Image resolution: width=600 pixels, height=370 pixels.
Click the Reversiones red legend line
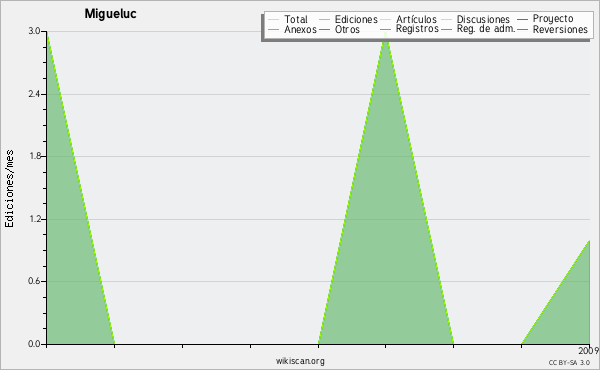(523, 29)
